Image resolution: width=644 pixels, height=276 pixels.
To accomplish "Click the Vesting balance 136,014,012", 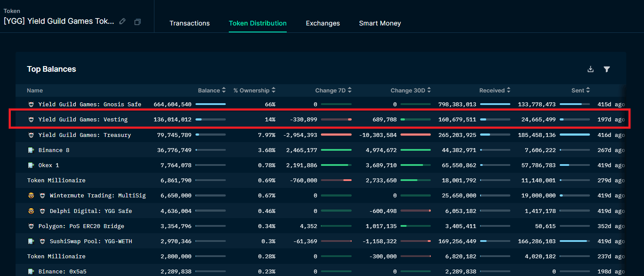I will point(173,120).
